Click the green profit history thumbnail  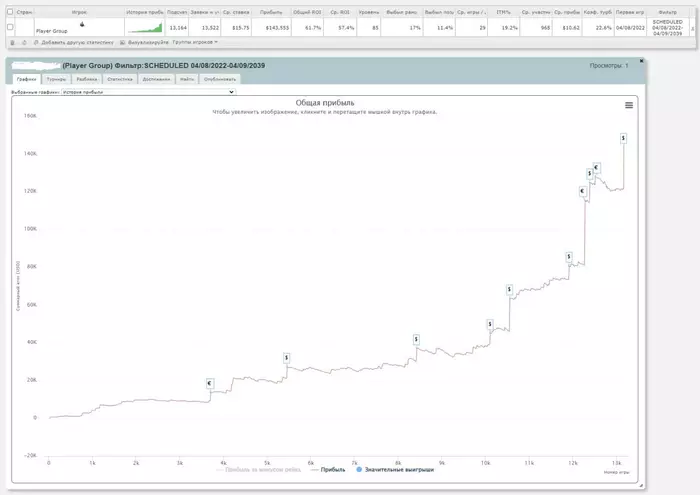tap(145, 28)
